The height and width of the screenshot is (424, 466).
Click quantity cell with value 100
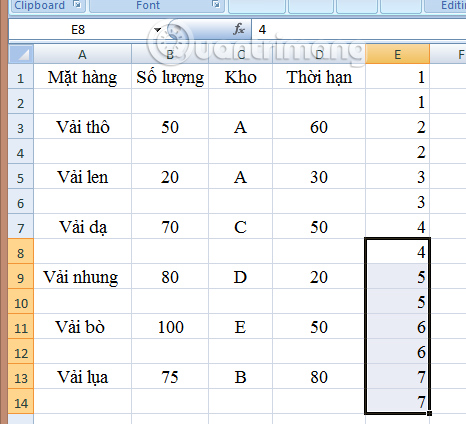[170, 326]
